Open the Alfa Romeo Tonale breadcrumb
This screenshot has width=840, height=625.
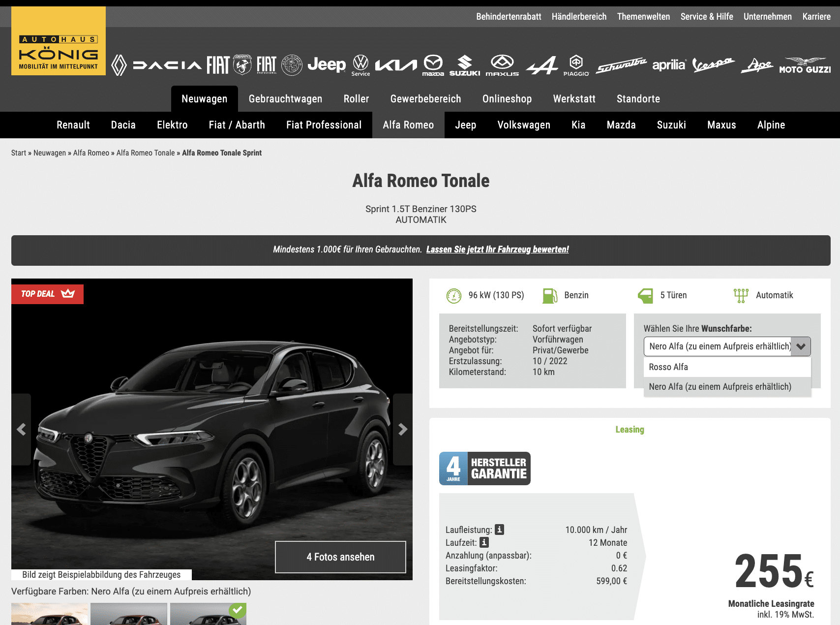pos(146,153)
